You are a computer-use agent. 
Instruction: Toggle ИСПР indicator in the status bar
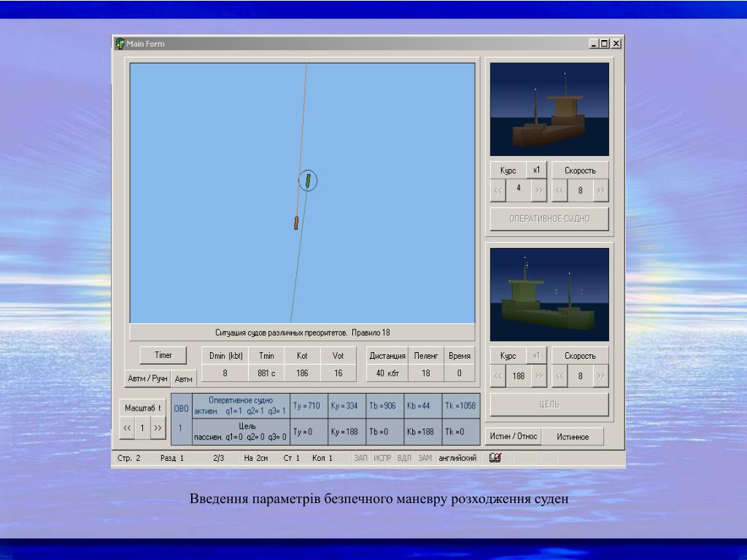(x=382, y=458)
